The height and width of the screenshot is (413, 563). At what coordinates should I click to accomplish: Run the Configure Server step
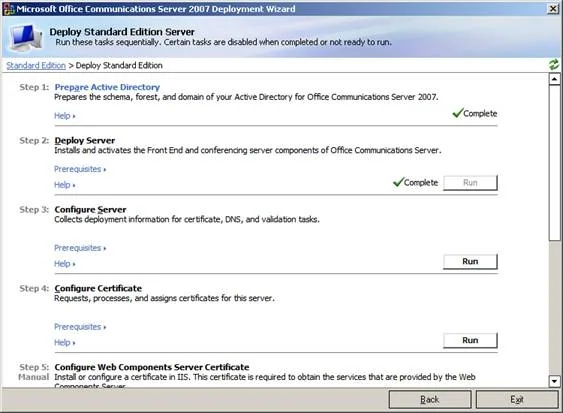click(470, 261)
